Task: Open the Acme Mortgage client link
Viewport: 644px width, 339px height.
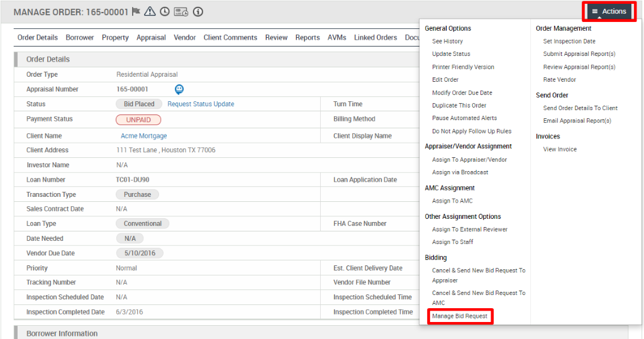Action: [143, 136]
